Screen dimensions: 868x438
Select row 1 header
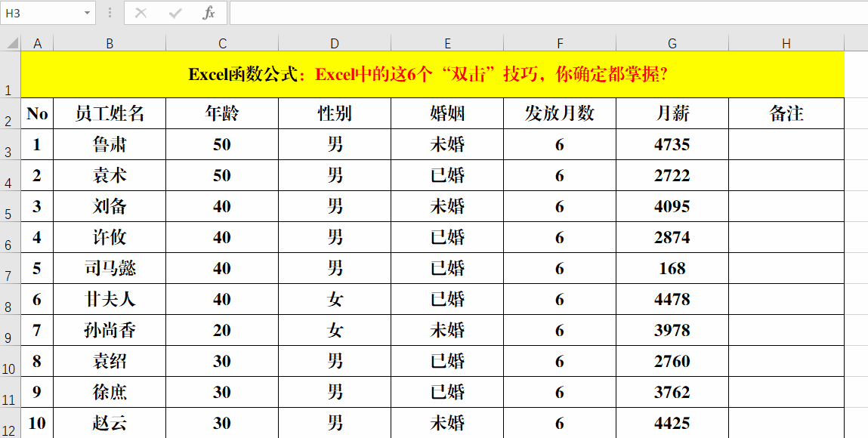click(11, 75)
